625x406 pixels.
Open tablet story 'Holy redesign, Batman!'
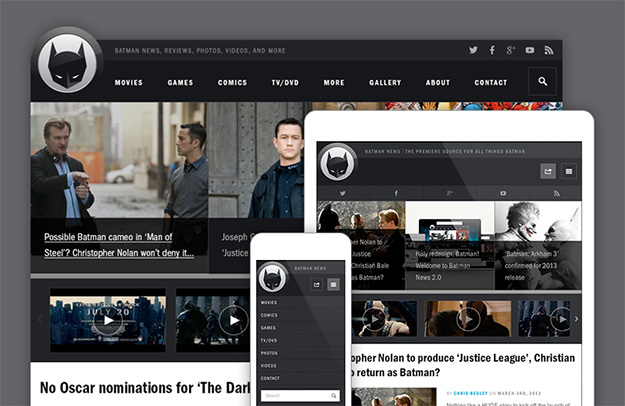(447, 266)
